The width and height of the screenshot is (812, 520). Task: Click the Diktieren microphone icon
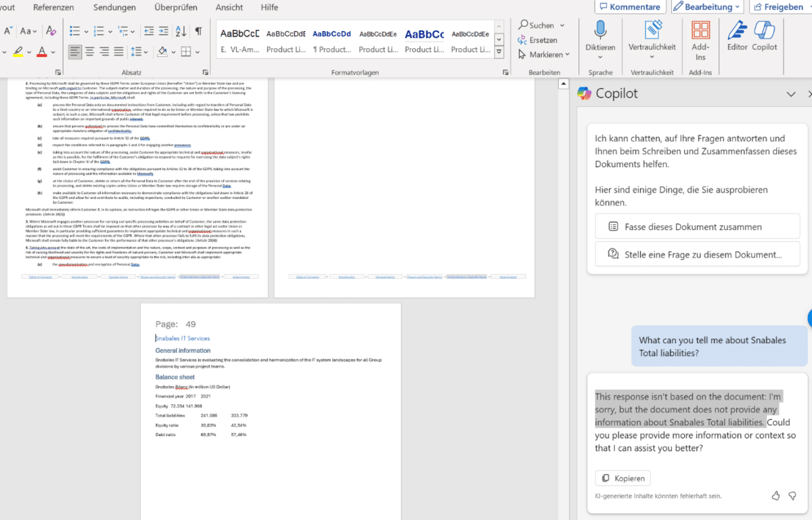tap(600, 30)
